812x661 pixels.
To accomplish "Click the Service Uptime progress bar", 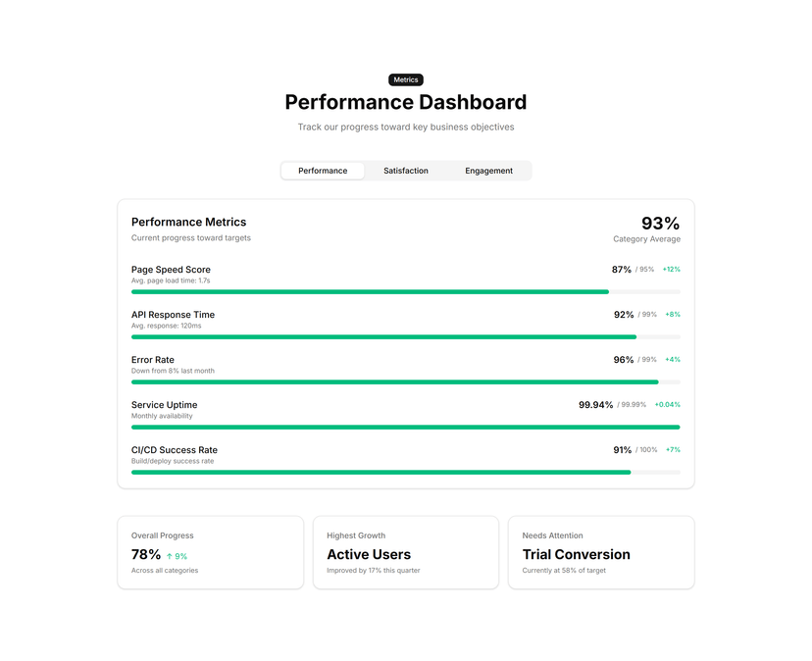I will 405,428.
